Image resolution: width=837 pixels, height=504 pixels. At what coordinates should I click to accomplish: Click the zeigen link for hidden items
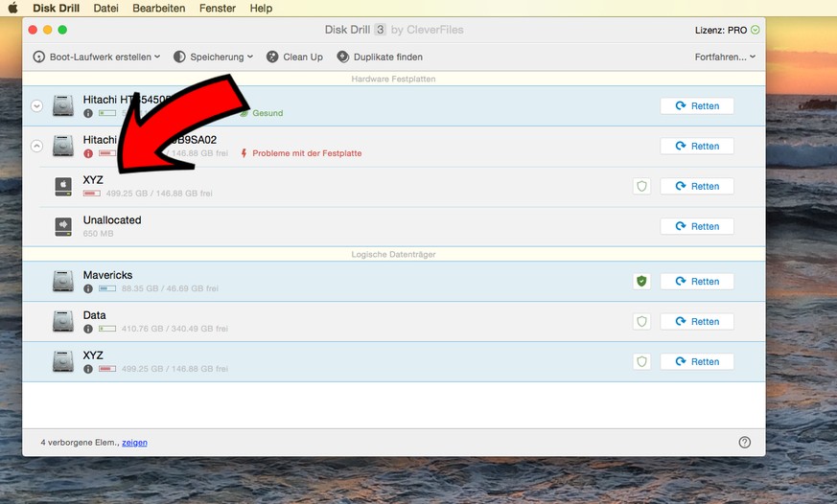[134, 443]
